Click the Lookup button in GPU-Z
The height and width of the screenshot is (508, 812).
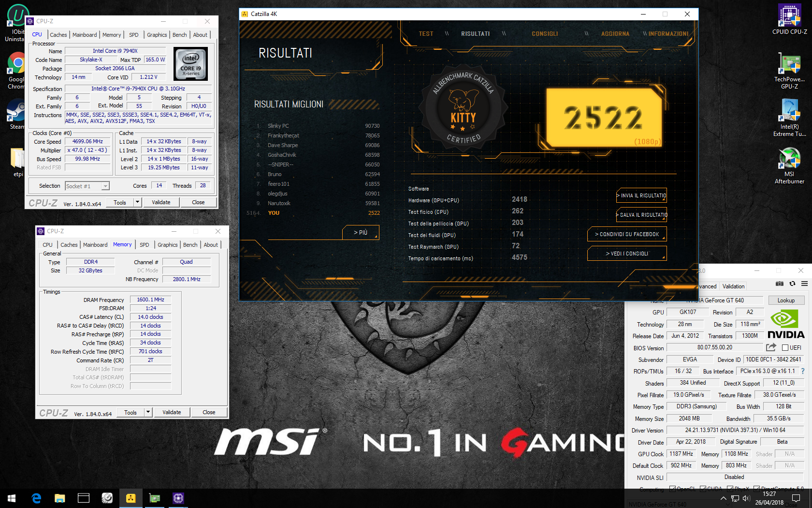[786, 300]
